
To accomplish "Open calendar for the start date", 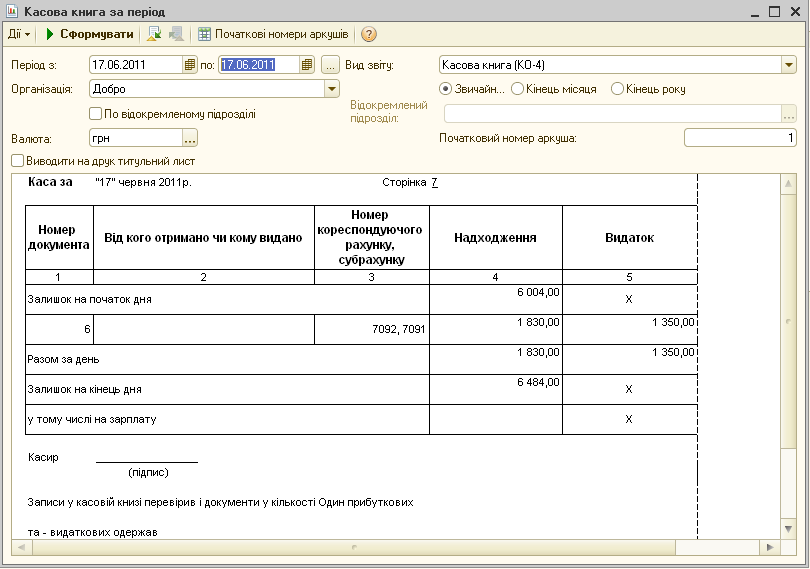I will tap(190, 65).
